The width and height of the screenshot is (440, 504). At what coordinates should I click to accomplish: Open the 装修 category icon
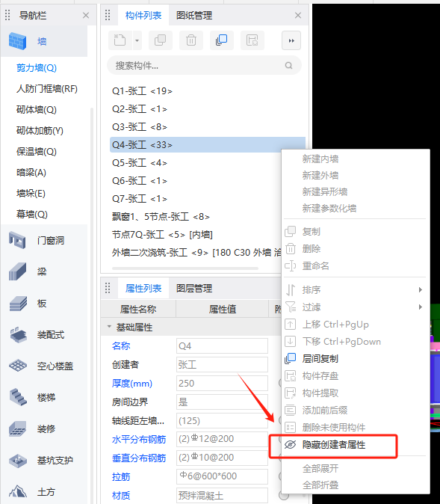18,428
